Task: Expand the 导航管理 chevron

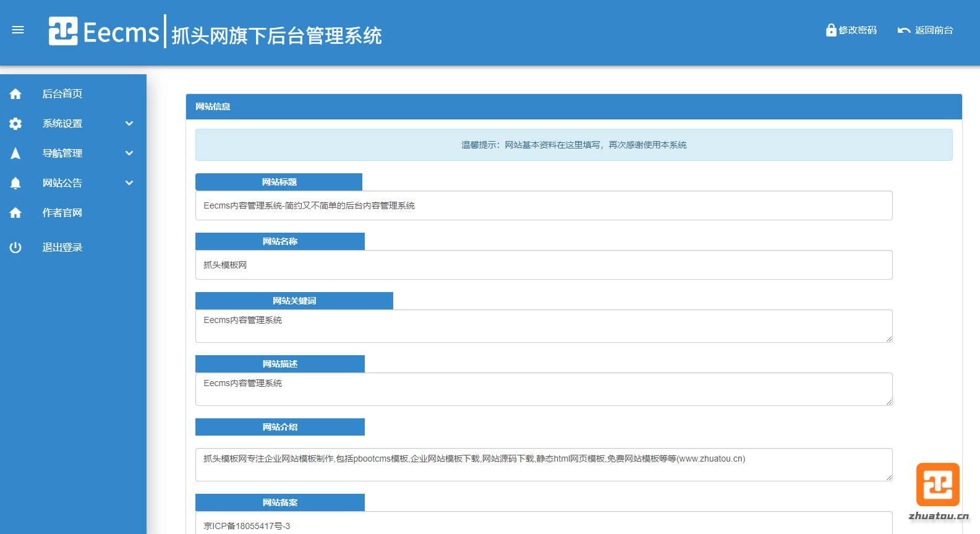Action: tap(129, 153)
